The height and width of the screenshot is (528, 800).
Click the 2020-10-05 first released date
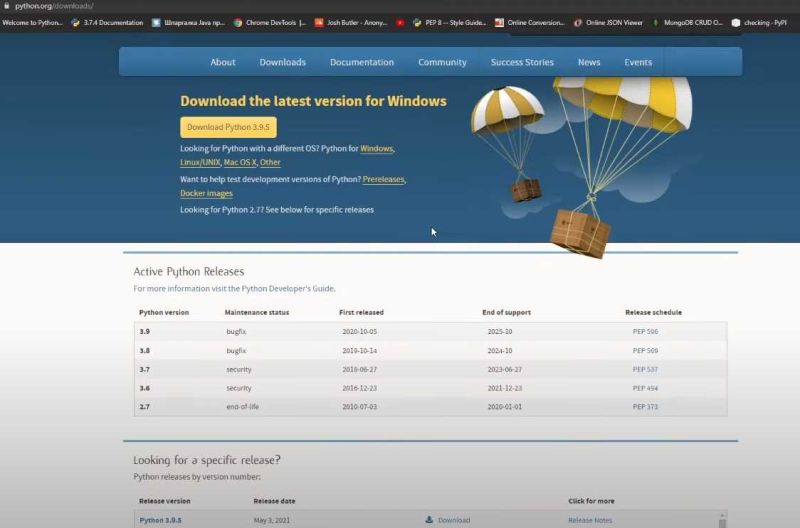[x=359, y=332]
